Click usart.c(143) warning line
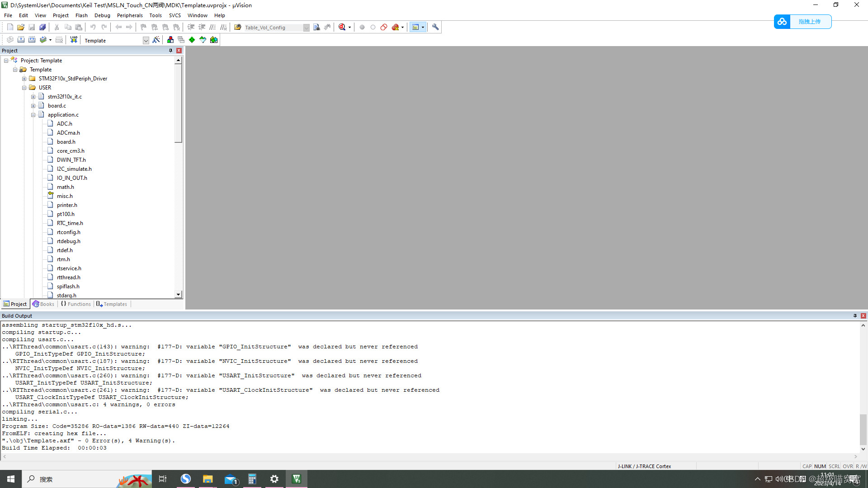Viewport: 868px width, 488px height. [210, 347]
